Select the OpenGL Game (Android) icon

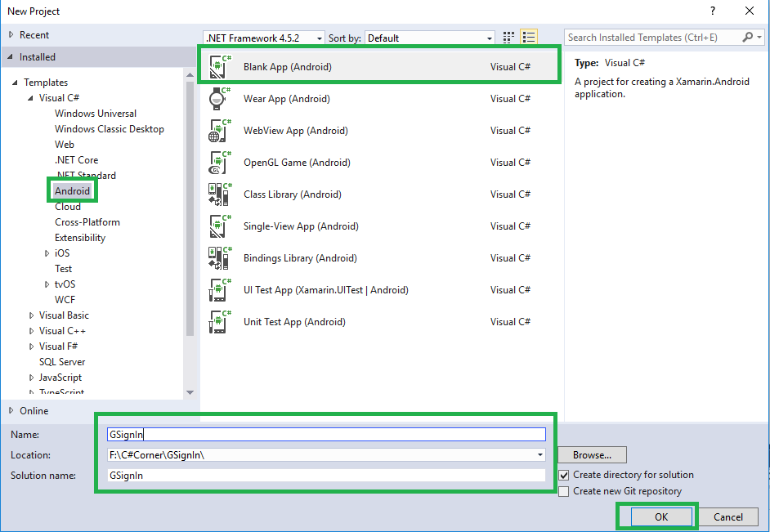pyautogui.click(x=220, y=163)
